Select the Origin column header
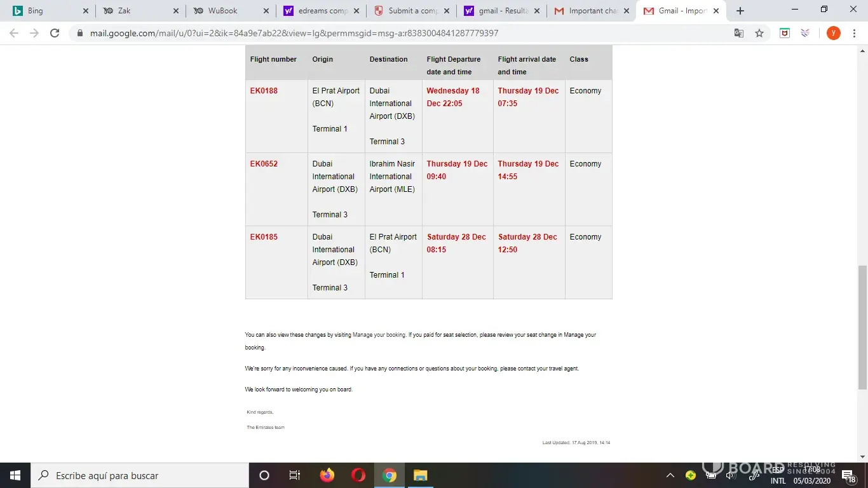This screenshot has width=868, height=488. tap(323, 59)
